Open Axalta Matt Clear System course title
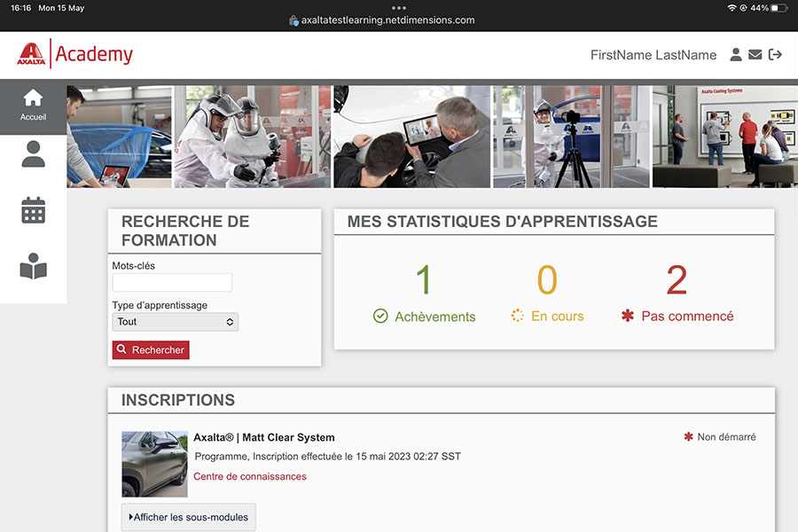 click(264, 437)
